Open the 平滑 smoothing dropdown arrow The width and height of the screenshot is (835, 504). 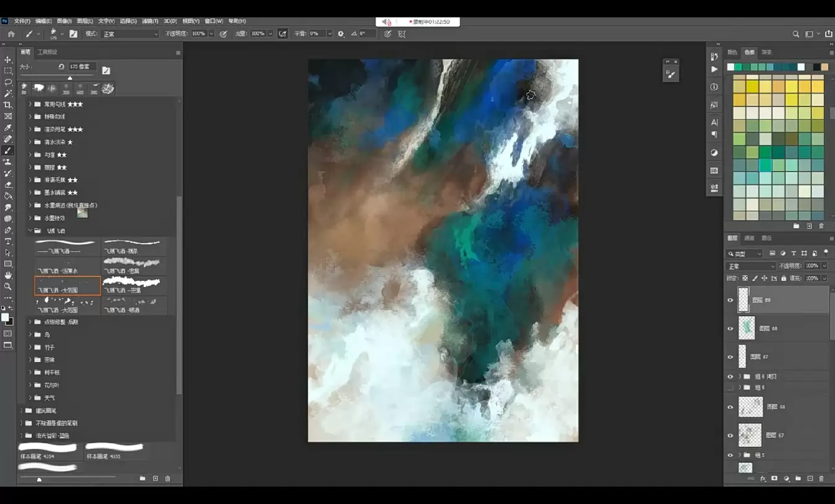click(x=330, y=33)
